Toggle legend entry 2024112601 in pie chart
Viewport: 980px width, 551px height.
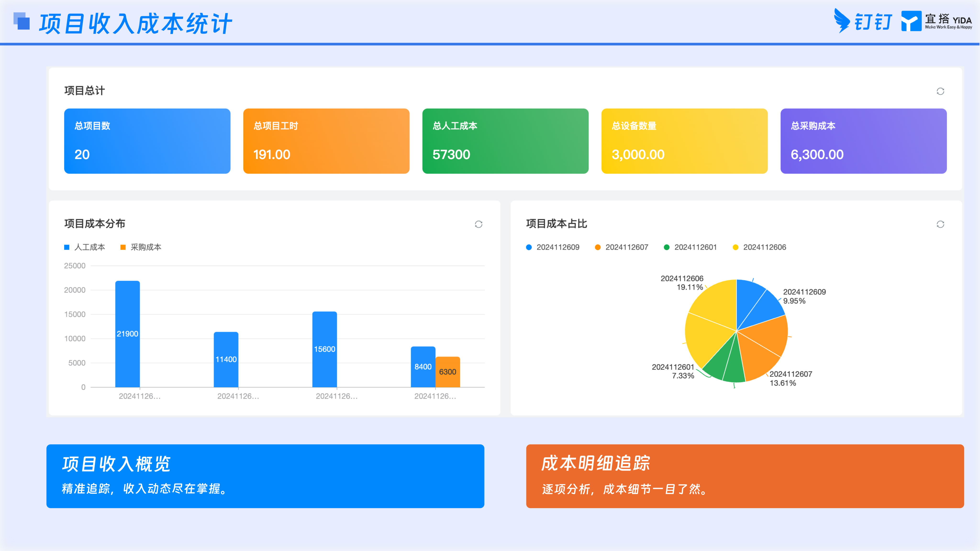click(690, 247)
